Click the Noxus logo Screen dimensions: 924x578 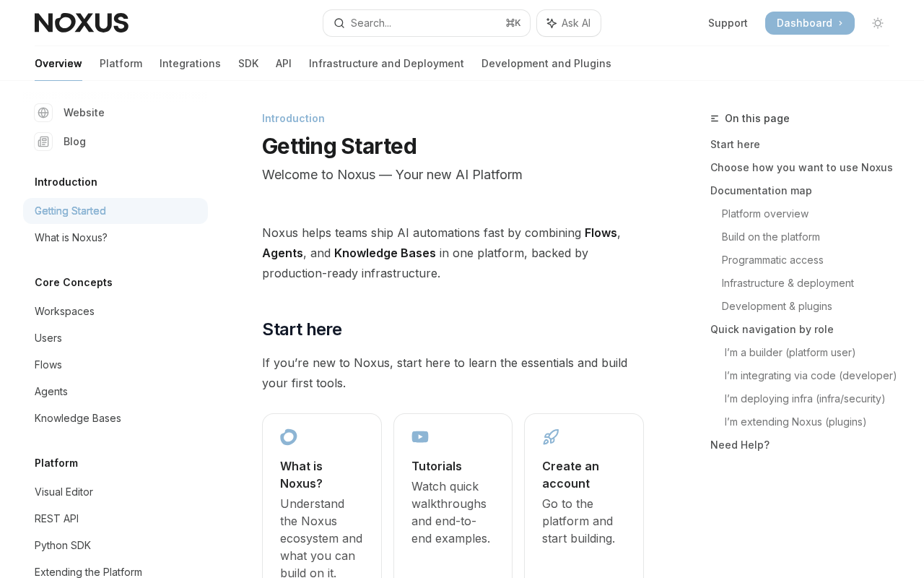[82, 23]
